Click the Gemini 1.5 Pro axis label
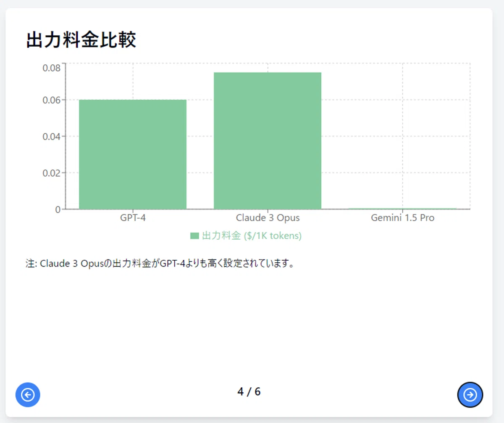Viewport: 504px width, 423px height. 402,218
